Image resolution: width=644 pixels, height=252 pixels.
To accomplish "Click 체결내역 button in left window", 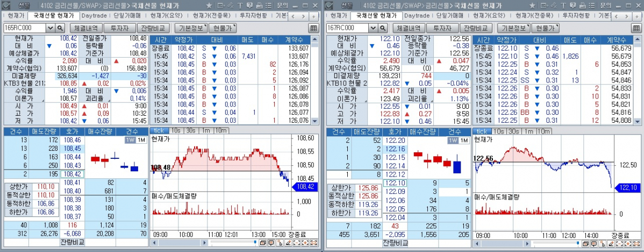I will [x=85, y=28].
